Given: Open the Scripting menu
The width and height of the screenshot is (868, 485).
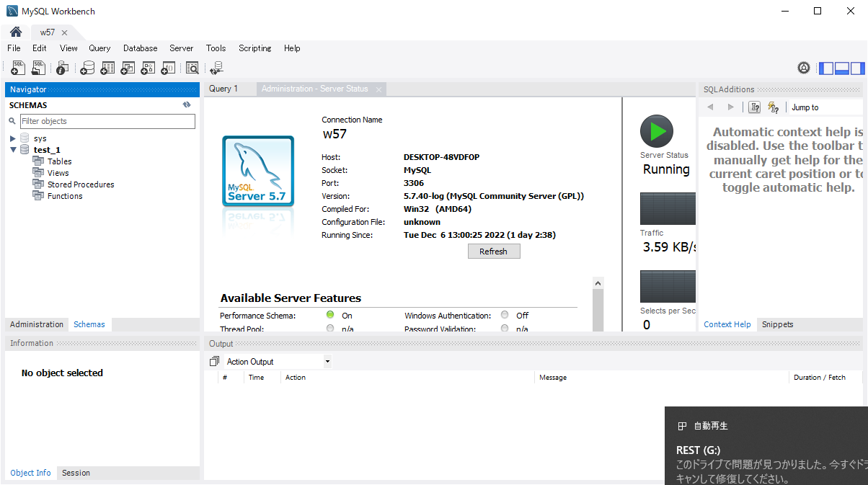Looking at the screenshot, I should 255,48.
